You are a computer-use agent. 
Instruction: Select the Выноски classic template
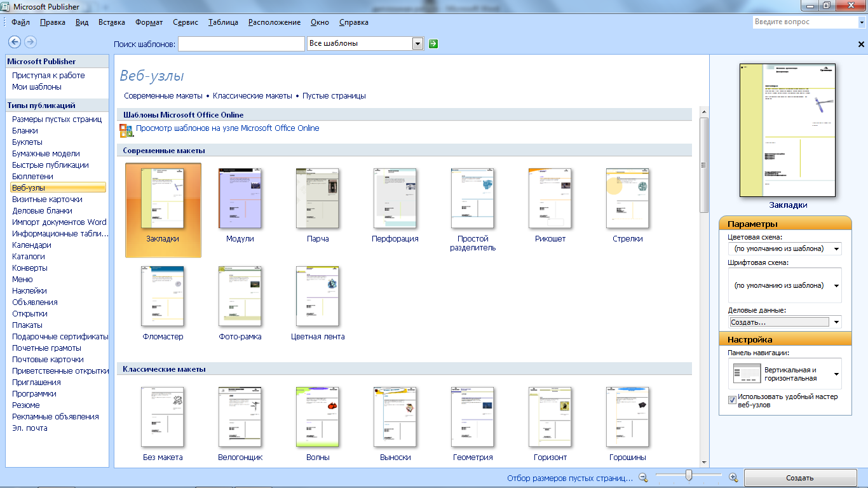(x=395, y=417)
